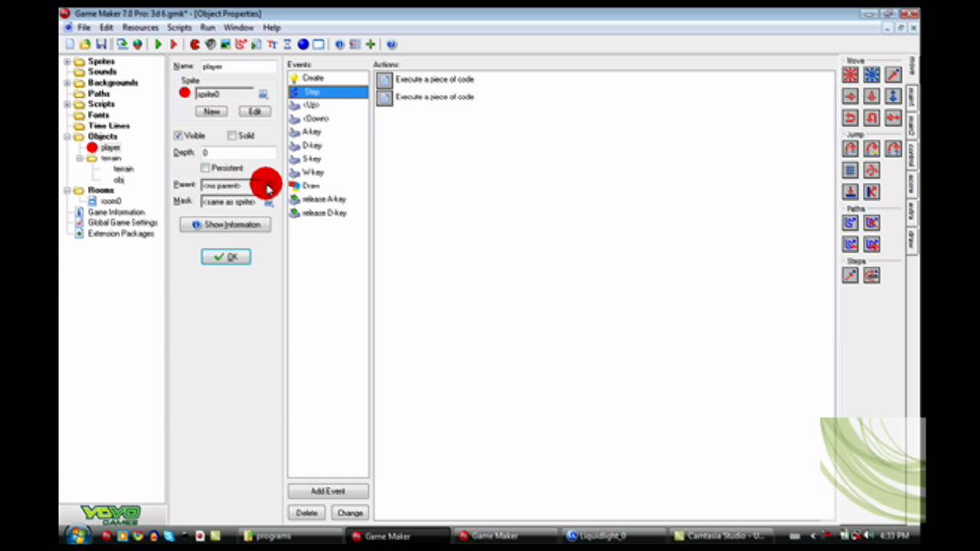Toggle the Persistent checkbox
Screen dimensions: 980x551
pos(205,168)
